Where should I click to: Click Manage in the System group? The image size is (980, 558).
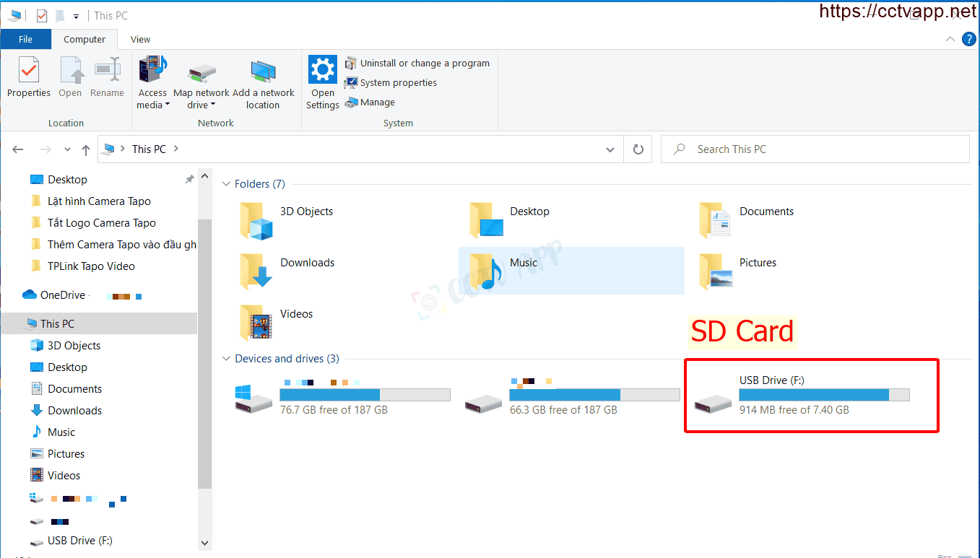(x=370, y=103)
